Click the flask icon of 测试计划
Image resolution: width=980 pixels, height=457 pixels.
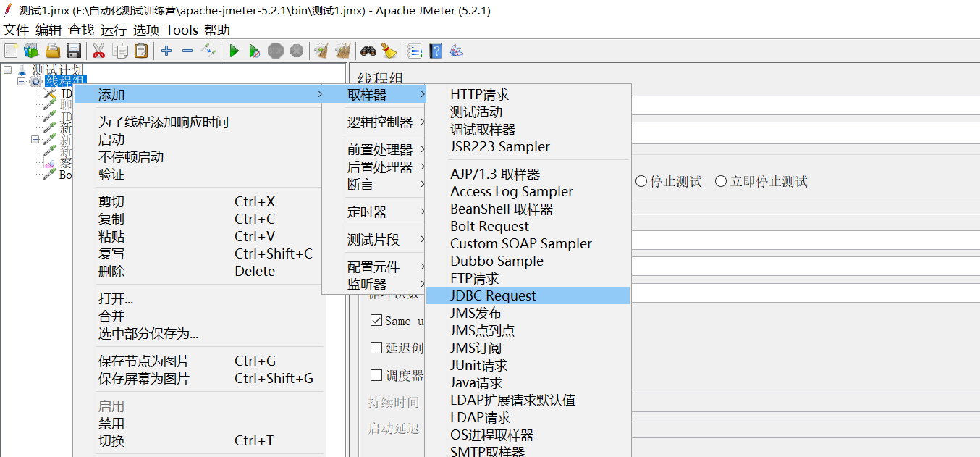pos(22,70)
